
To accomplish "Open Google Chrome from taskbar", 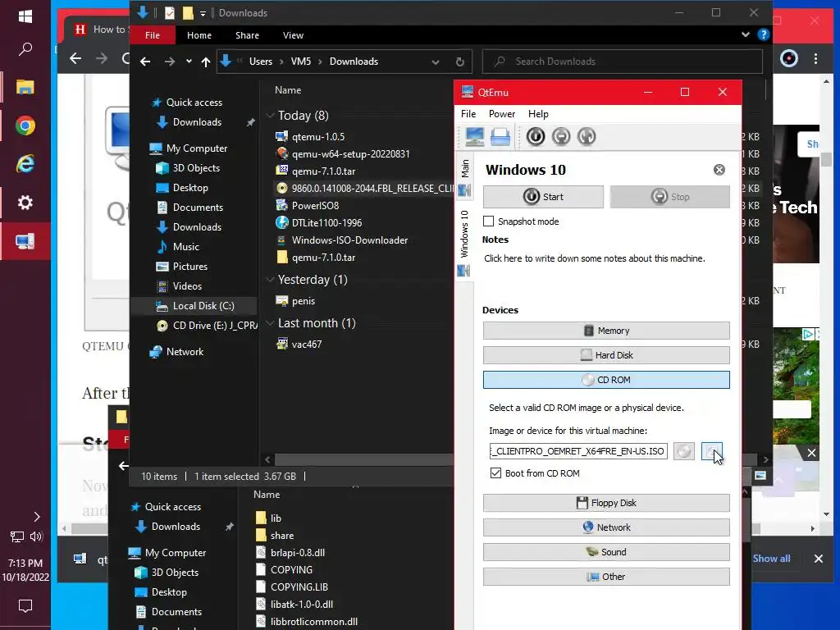I will [x=25, y=126].
